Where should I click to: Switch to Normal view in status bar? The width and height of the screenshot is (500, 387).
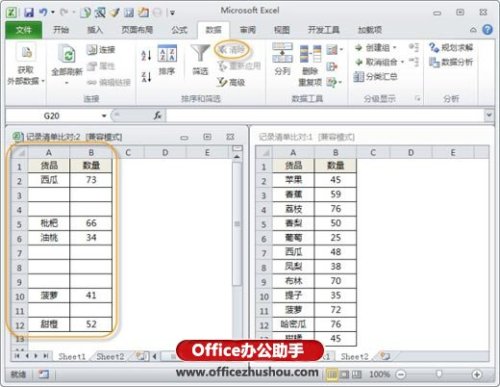332,375
